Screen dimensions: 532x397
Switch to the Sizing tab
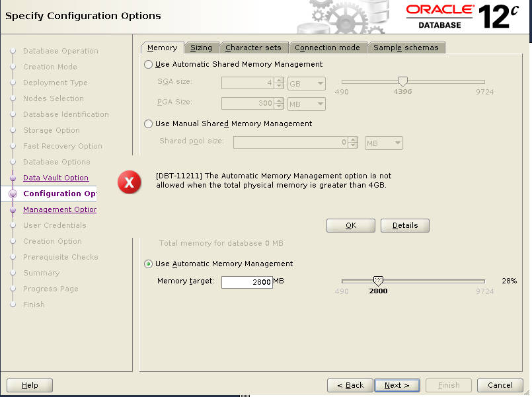pyautogui.click(x=201, y=48)
